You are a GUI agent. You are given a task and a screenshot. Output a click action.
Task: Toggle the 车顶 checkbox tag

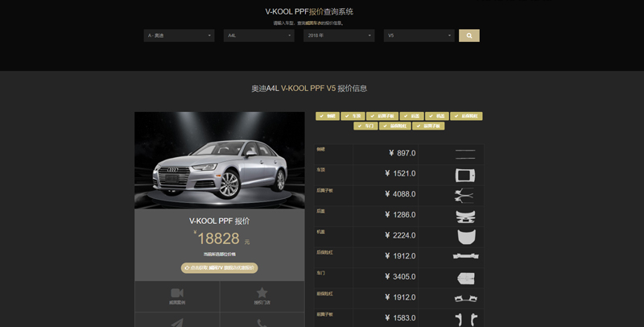pos(353,116)
